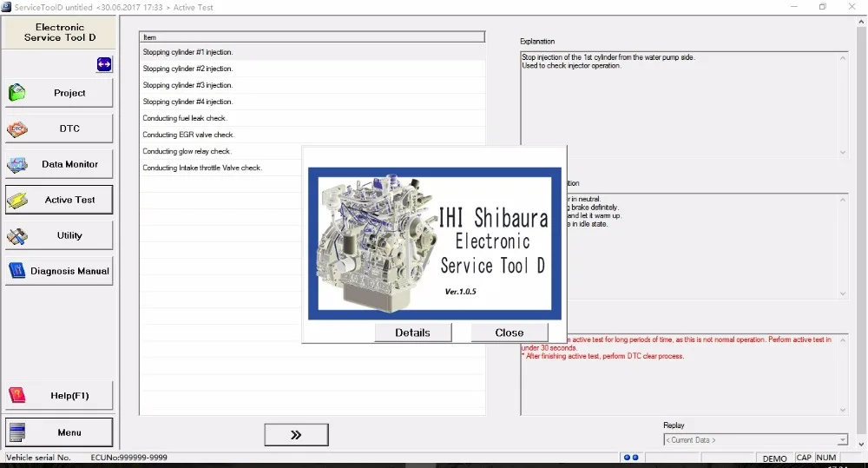Click the Utility tools icon
This screenshot has height=468, width=868.
[17, 236]
